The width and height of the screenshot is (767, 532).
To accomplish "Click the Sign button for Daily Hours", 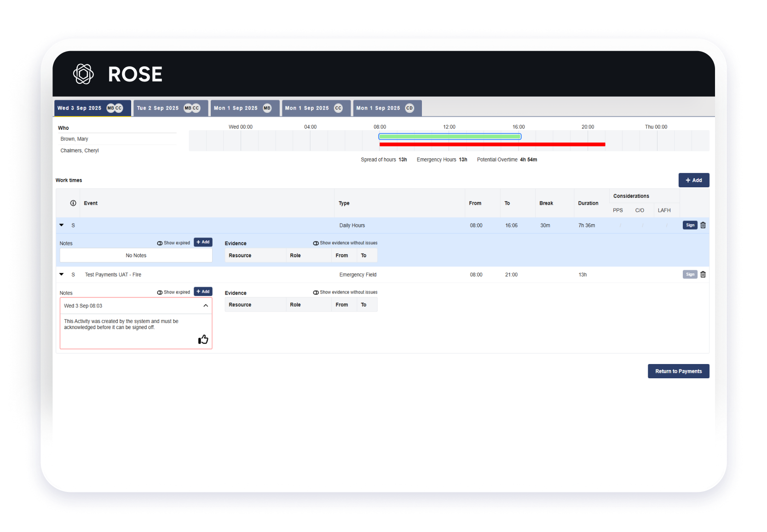I will click(690, 225).
